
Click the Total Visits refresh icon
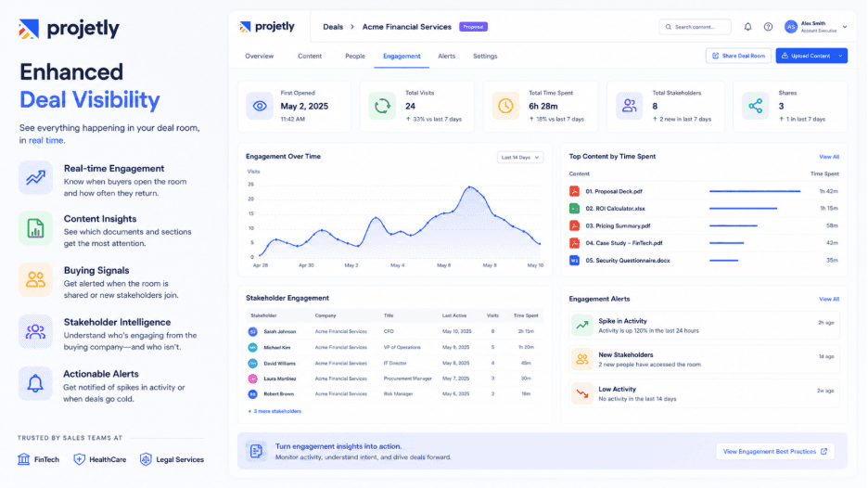pyautogui.click(x=382, y=106)
